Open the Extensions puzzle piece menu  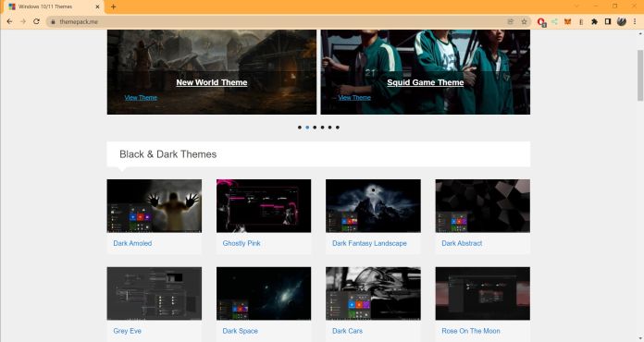click(594, 22)
